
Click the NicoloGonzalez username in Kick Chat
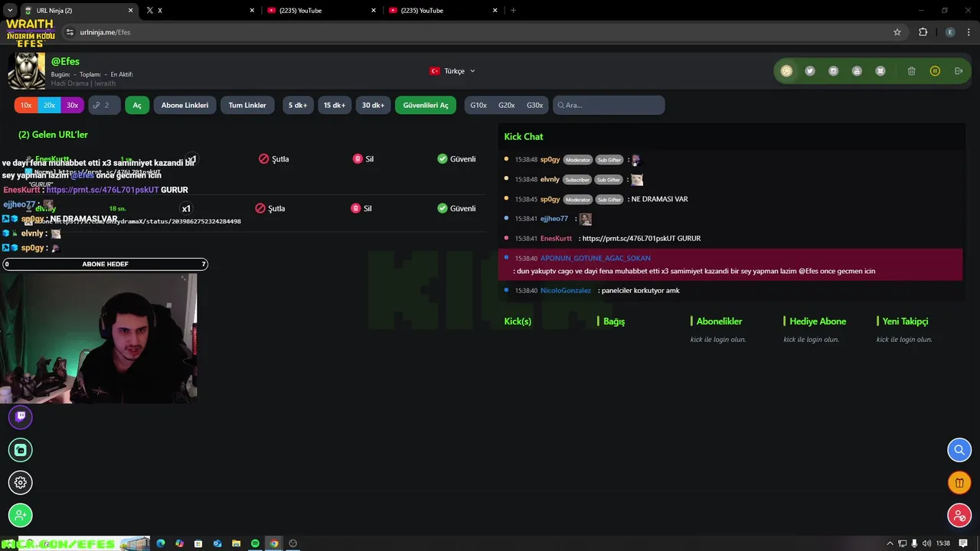[566, 291]
